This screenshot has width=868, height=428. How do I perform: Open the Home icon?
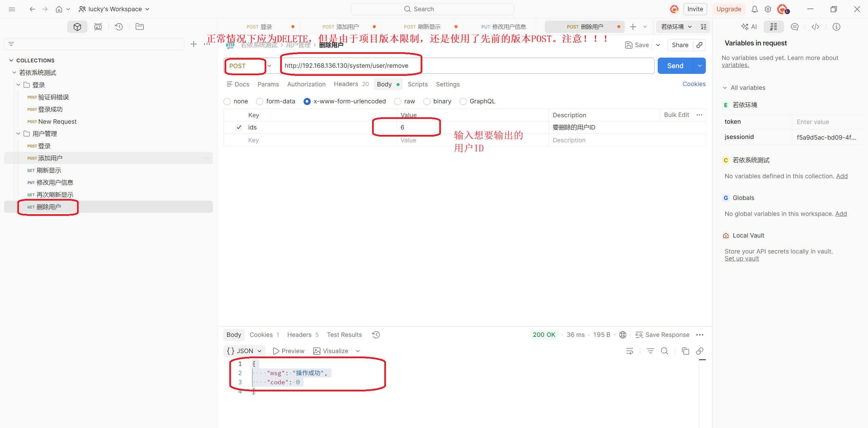tap(59, 9)
